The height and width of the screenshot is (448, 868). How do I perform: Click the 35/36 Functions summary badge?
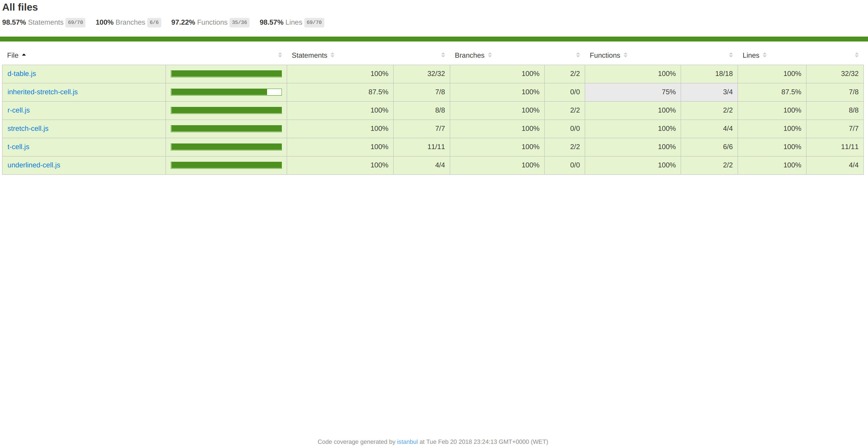(x=239, y=23)
